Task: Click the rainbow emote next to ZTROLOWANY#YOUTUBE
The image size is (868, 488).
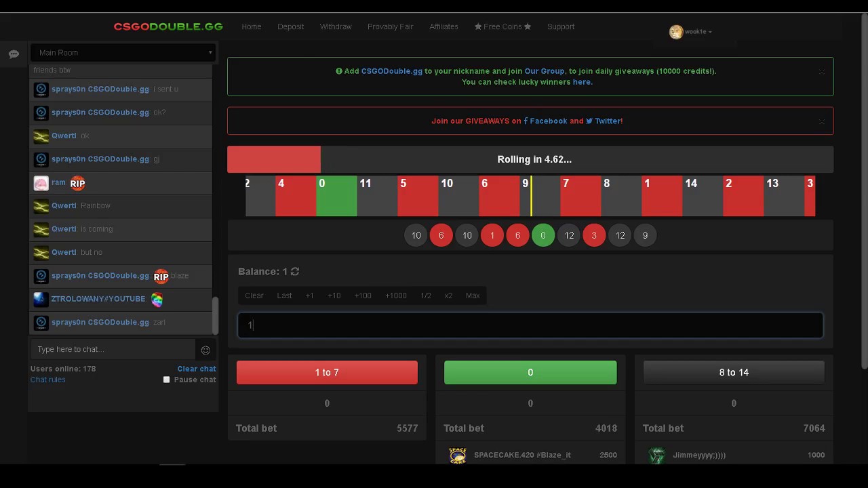Action: coord(157,299)
